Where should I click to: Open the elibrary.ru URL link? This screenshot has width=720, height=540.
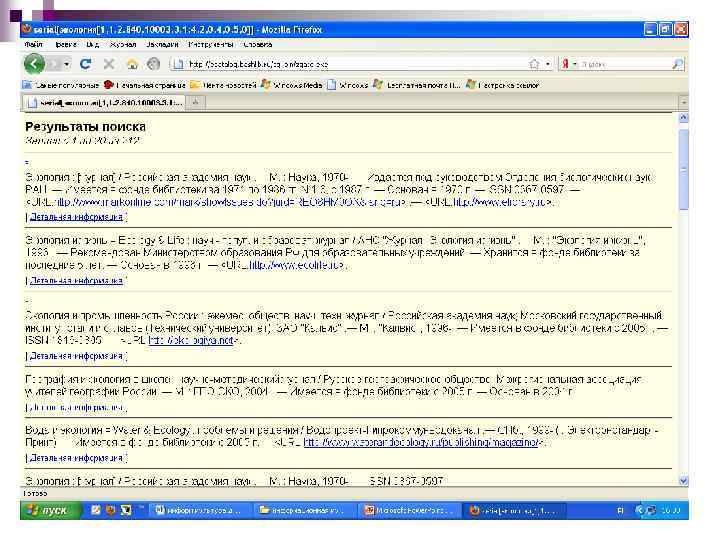pos(502,202)
